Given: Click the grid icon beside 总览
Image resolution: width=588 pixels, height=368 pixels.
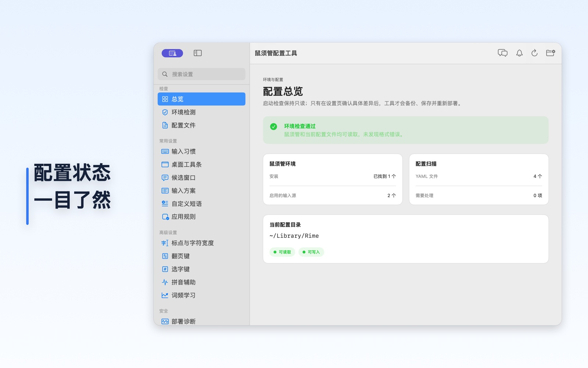Looking at the screenshot, I should tap(165, 99).
